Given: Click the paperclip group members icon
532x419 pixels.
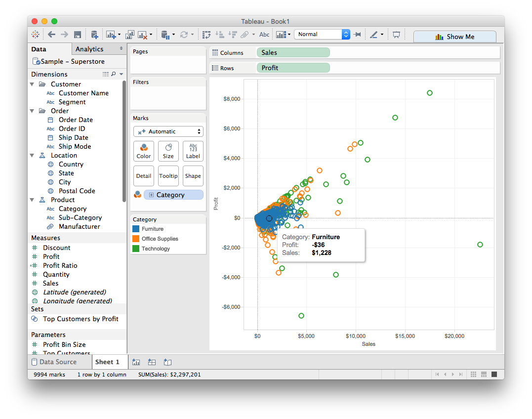Looking at the screenshot, I should click(245, 34).
